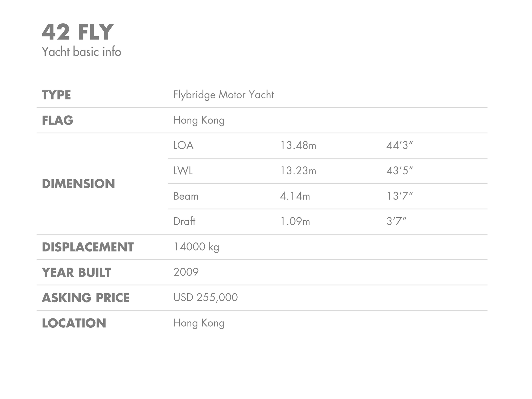Click the 14000 kg displacement value
The image size is (532, 399).
coord(196,247)
